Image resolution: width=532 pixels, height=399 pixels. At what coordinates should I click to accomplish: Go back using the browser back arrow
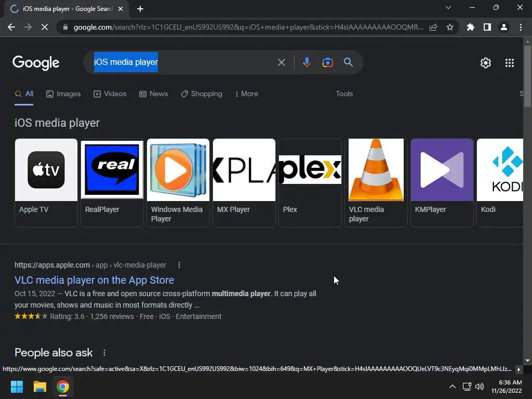(x=11, y=27)
